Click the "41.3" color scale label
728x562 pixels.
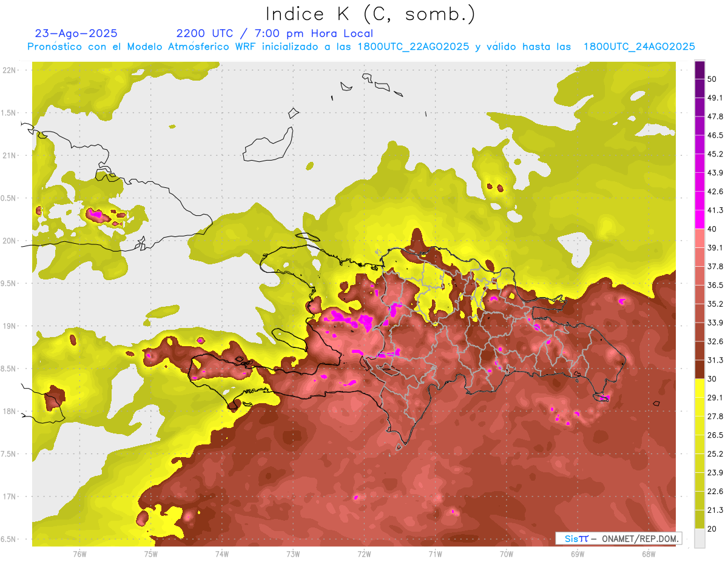(x=715, y=210)
